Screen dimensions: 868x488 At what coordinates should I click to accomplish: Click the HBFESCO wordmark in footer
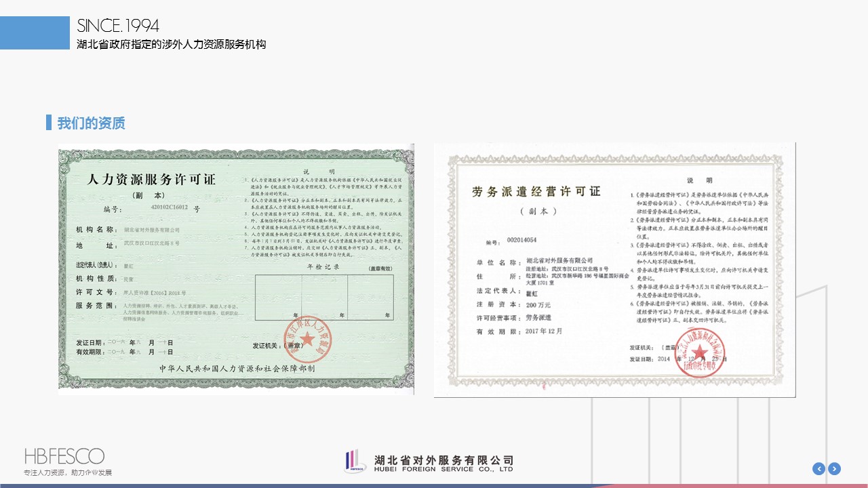pos(64,455)
